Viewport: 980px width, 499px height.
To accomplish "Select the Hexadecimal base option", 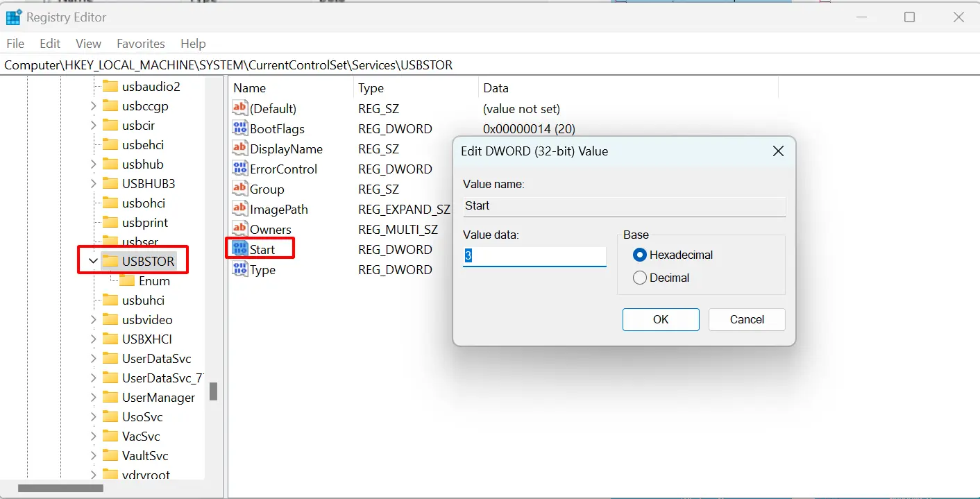I will click(673, 255).
